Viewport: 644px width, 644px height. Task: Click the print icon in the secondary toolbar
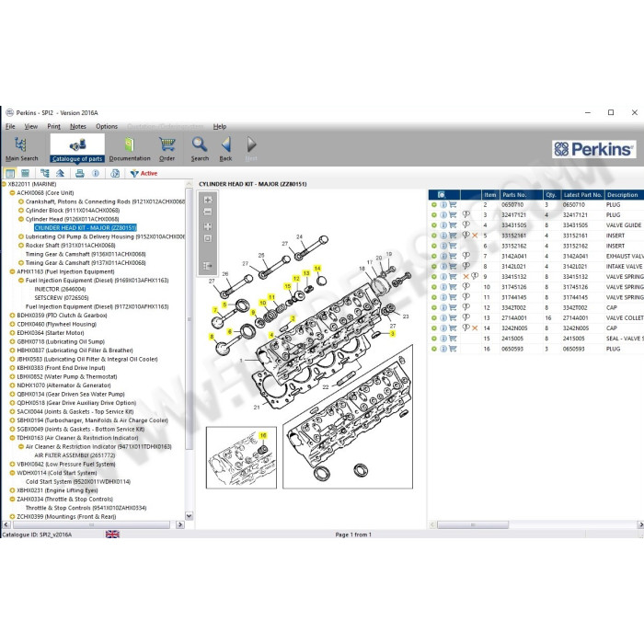point(80,173)
